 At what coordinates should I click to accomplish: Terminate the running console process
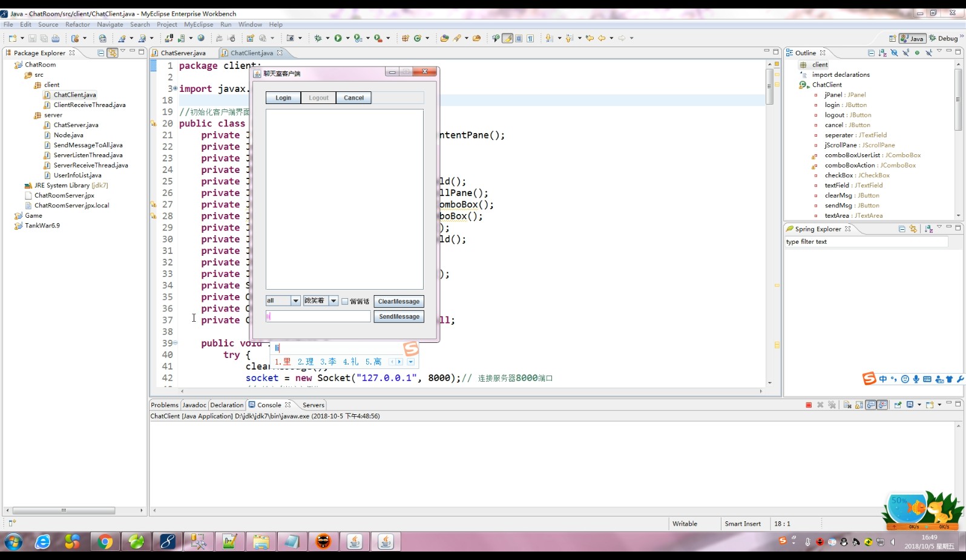[x=809, y=405]
